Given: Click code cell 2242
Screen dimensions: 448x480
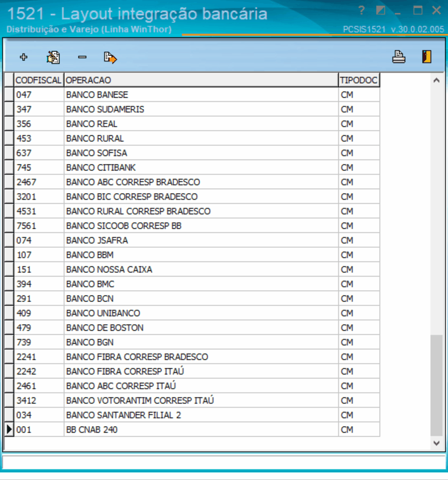Looking at the screenshot, I should (39, 372).
